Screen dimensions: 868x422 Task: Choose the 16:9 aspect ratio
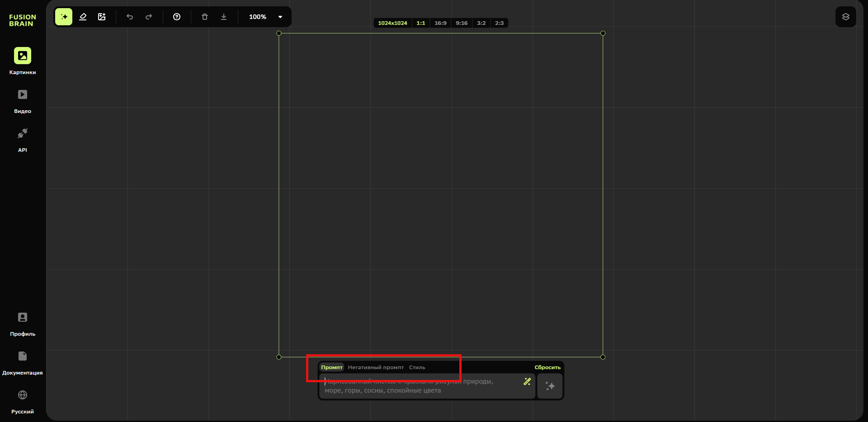pyautogui.click(x=440, y=23)
